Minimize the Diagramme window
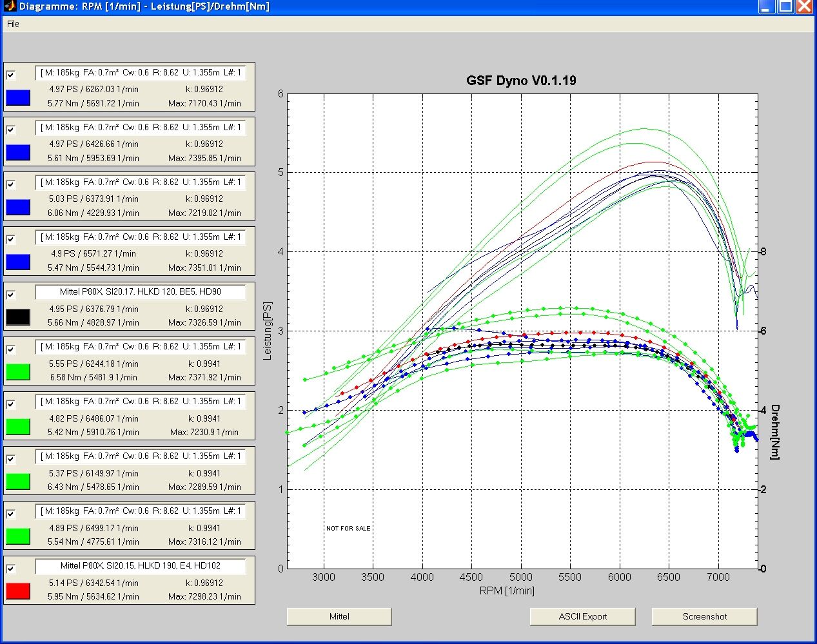This screenshot has height=644, width=817. click(x=766, y=7)
